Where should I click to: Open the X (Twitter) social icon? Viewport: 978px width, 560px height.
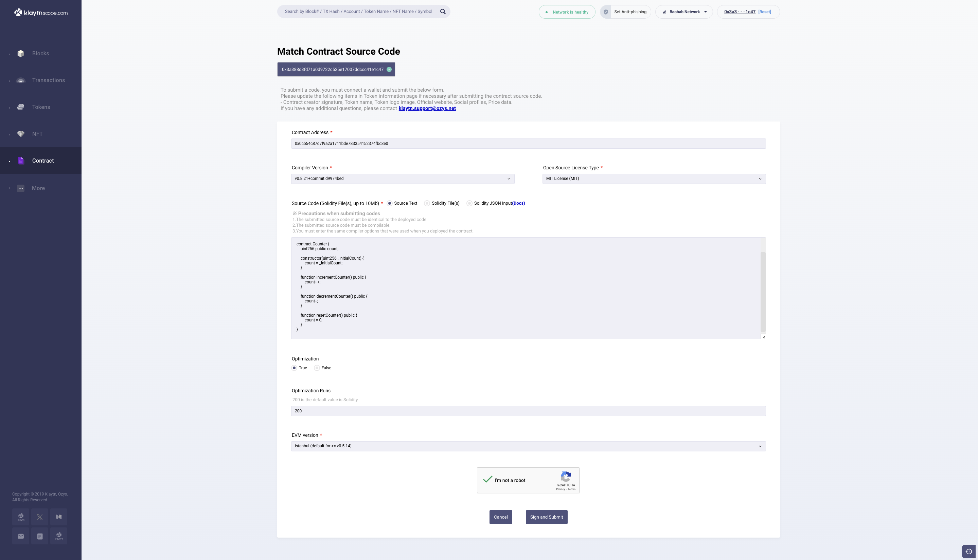[x=40, y=517]
